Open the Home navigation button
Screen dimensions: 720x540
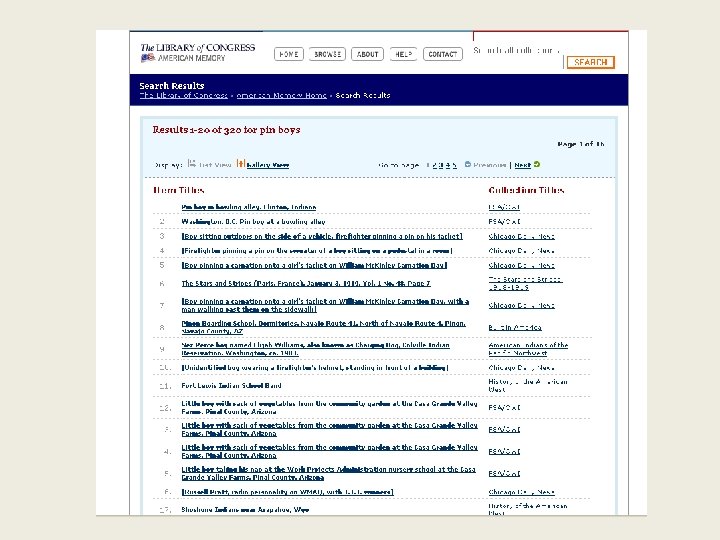pos(289,54)
